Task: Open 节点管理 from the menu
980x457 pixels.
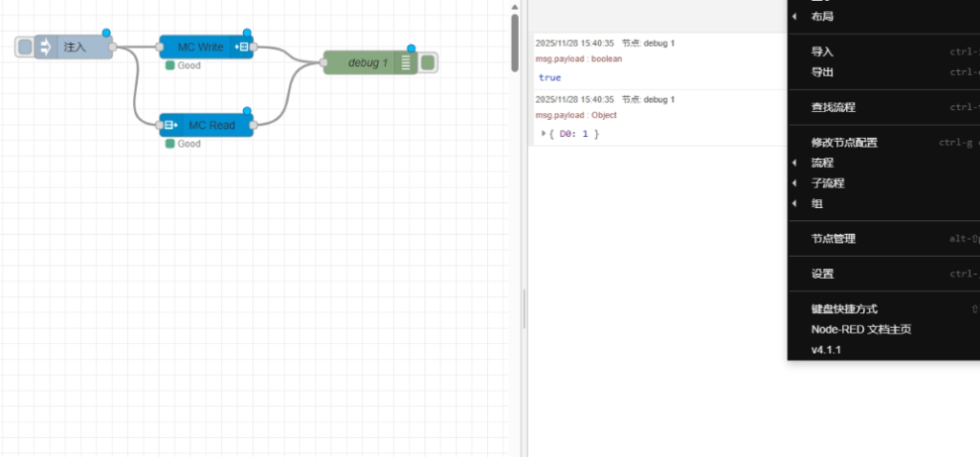Action: click(x=834, y=239)
